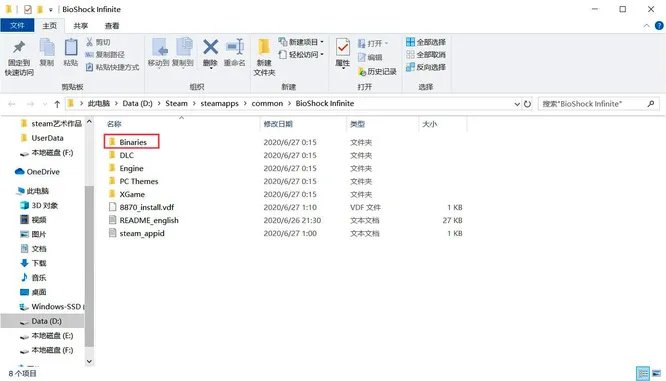666x381 pixels.
Task: Click Copy path in the clipboard group
Action: coord(105,54)
